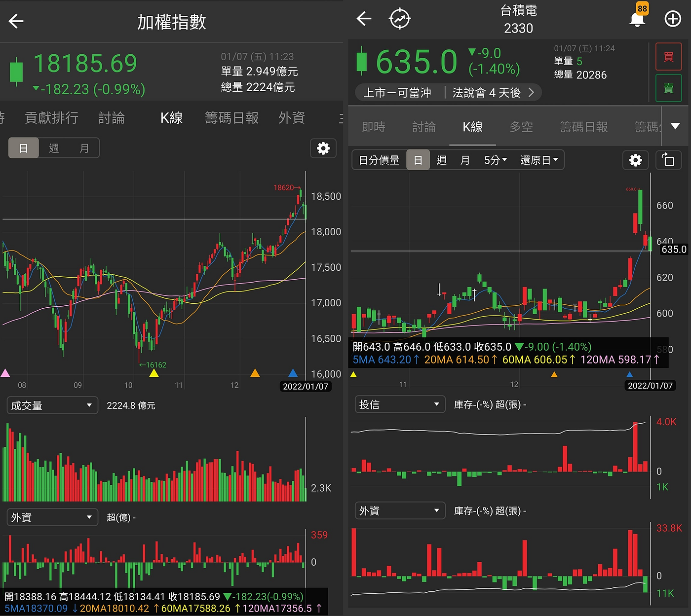
Task: Click the 635.0 price tag on axis
Action: coord(674,250)
